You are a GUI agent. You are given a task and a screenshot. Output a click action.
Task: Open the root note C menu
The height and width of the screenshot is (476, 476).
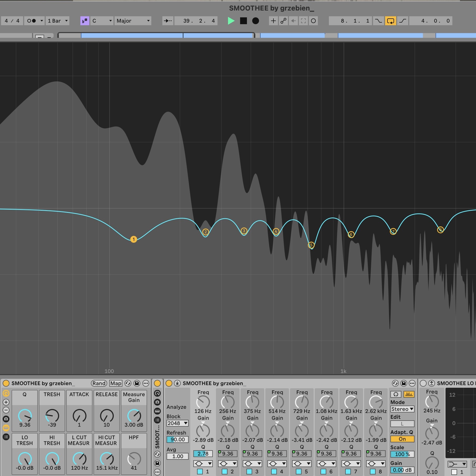[102, 21]
